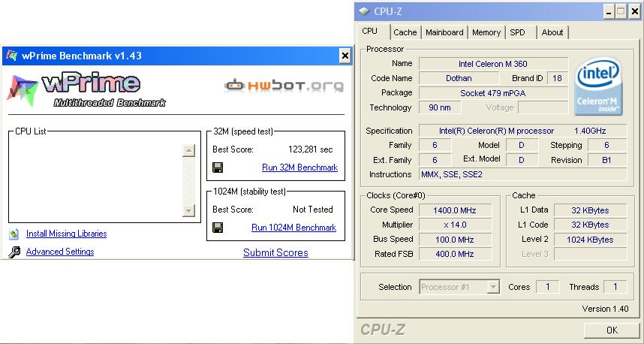
Task: Open the About tab
Action: (x=552, y=32)
